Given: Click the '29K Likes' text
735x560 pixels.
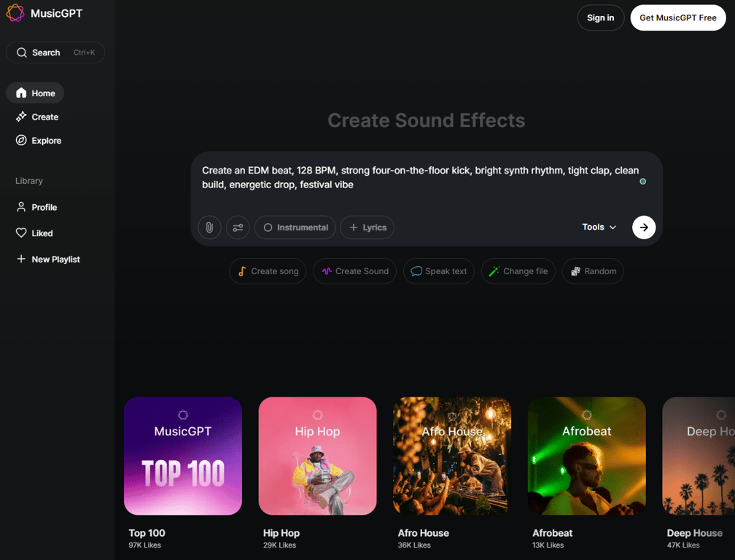Looking at the screenshot, I should point(279,545).
